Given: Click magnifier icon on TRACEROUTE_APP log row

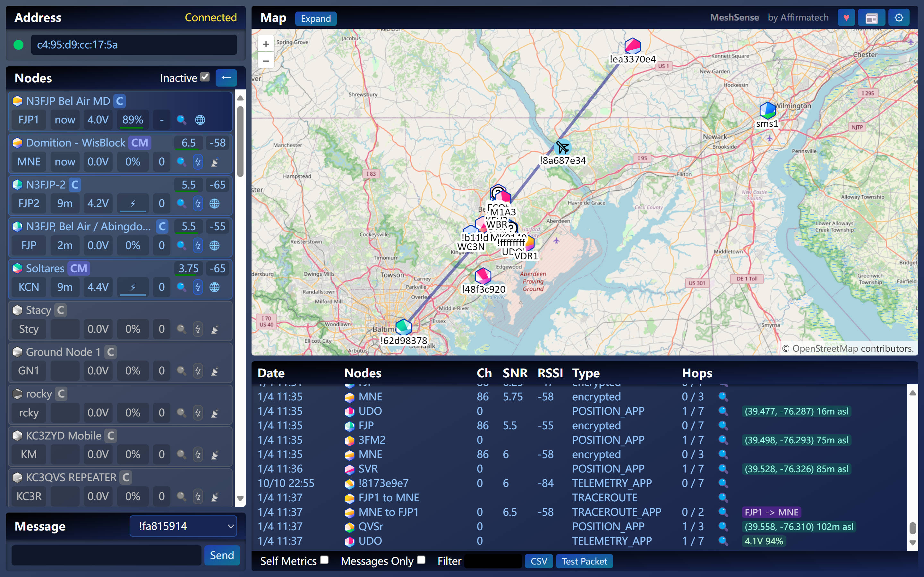Looking at the screenshot, I should pyautogui.click(x=723, y=512).
